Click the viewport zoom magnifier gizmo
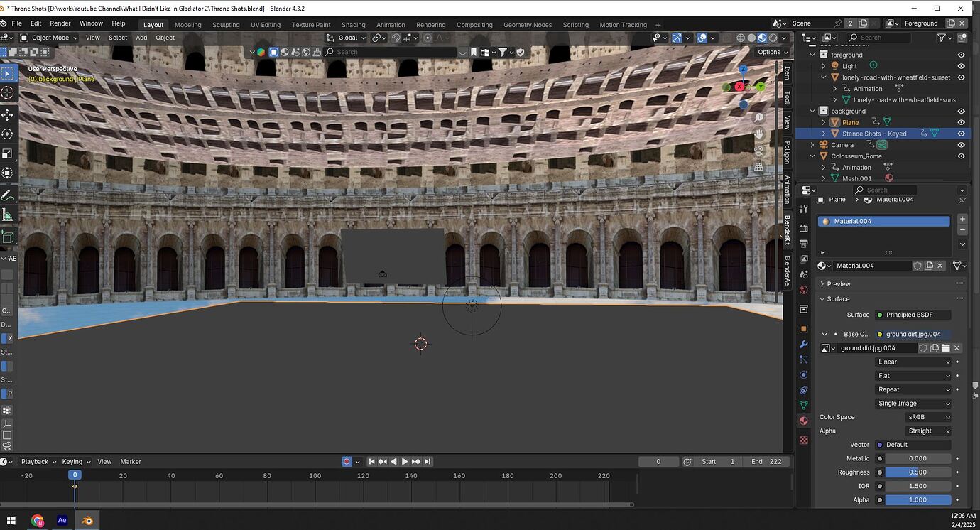 coord(759,117)
